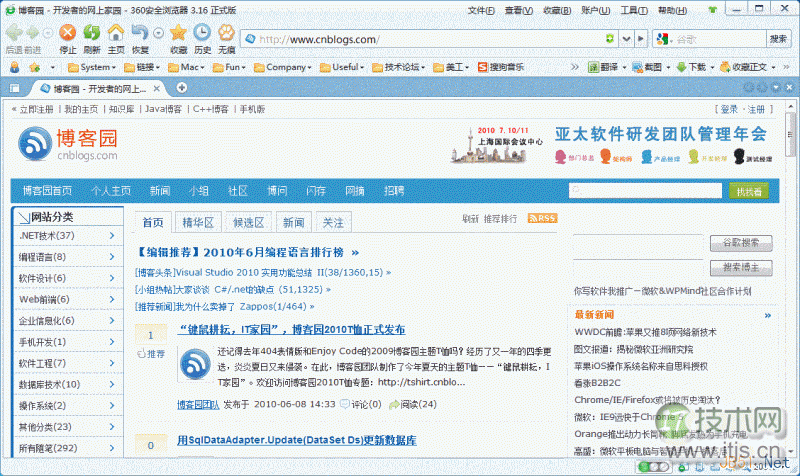Click the cnblogs logo image
Screen dimensions: 800x476
point(68,144)
